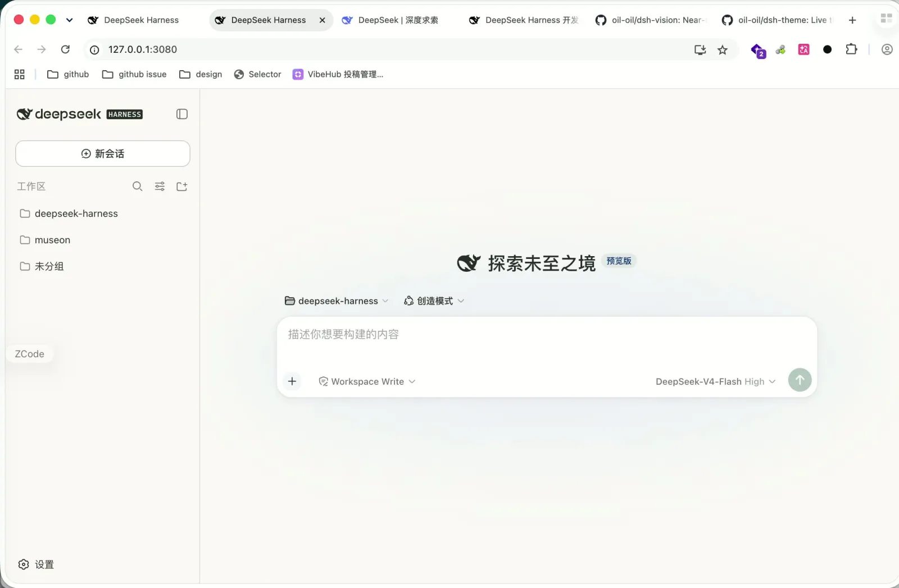Add a new workspace folder icon
The width and height of the screenshot is (899, 588).
181,186
